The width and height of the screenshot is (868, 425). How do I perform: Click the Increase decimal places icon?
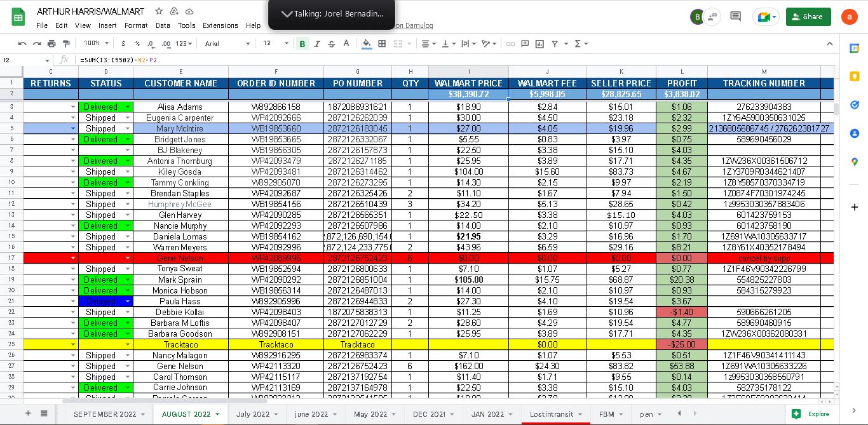tap(166, 44)
